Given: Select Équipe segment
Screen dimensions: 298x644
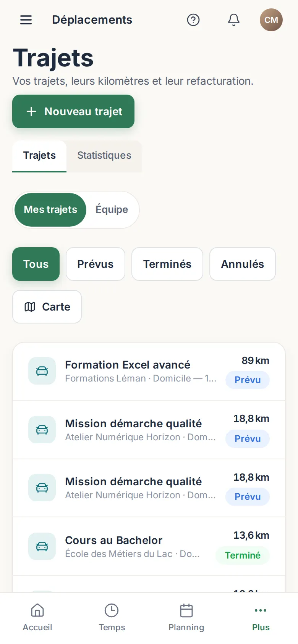Looking at the screenshot, I should tap(112, 210).
